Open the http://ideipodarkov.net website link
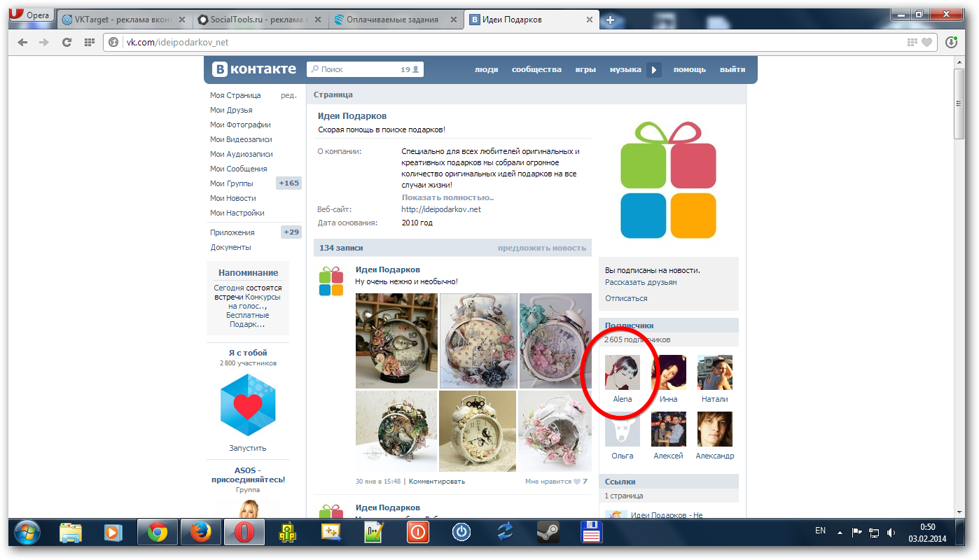 coord(441,209)
